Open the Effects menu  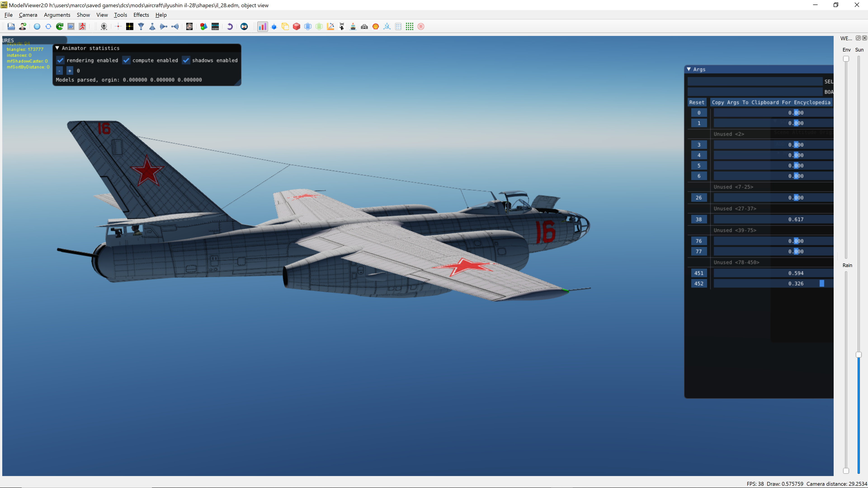click(141, 15)
